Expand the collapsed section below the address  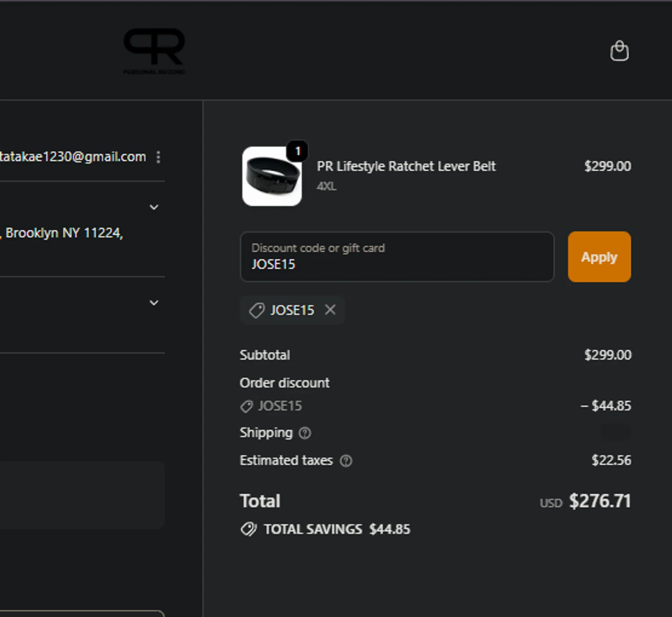click(x=154, y=303)
